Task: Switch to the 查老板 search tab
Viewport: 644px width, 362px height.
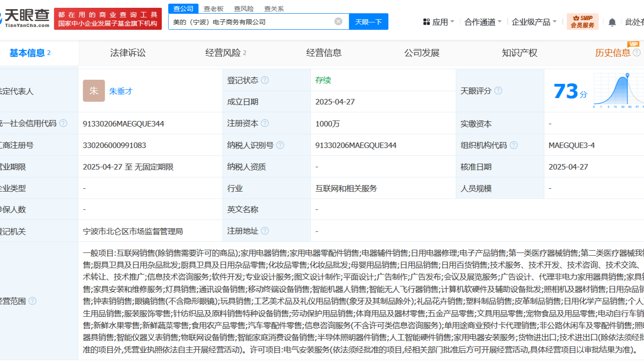Action: tap(213, 8)
